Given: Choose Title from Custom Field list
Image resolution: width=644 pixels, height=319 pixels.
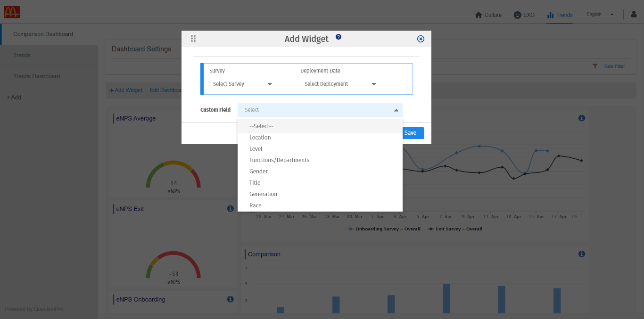Looking at the screenshot, I should [x=320, y=183].
